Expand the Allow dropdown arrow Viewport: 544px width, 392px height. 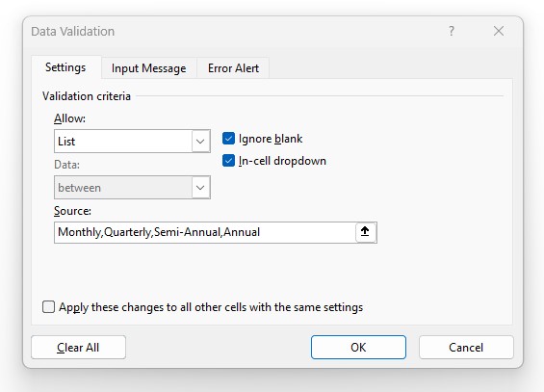[x=200, y=142]
